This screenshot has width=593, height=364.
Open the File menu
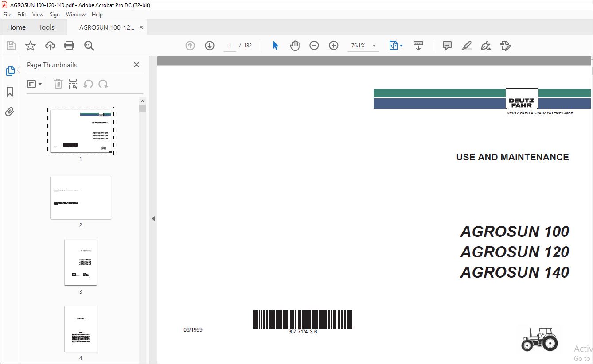click(7, 15)
